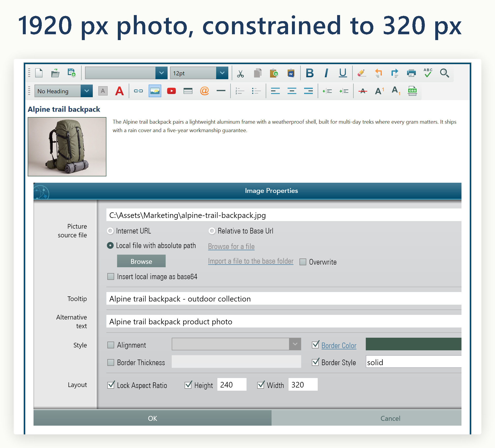Open the Browse for a file link

coord(231,246)
